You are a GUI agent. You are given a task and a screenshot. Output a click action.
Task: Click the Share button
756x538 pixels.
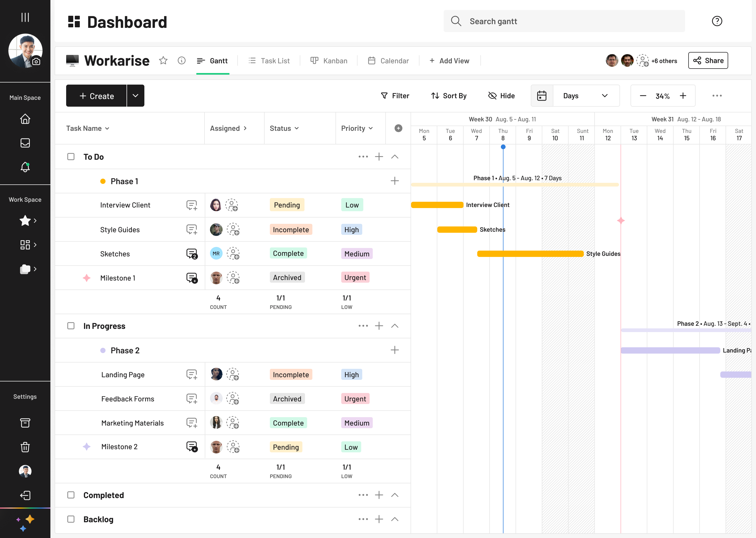pos(708,61)
